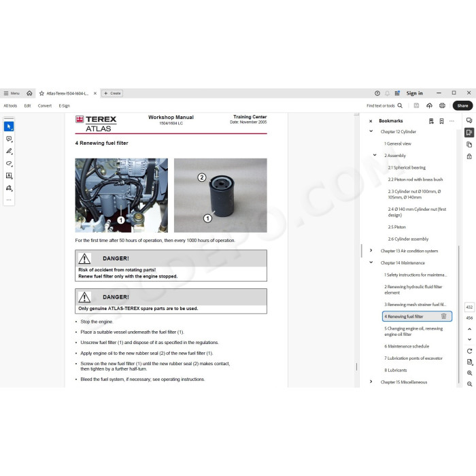Jump to '7 Lubrication points of excavator'
This screenshot has height=476, width=476.
click(x=413, y=358)
